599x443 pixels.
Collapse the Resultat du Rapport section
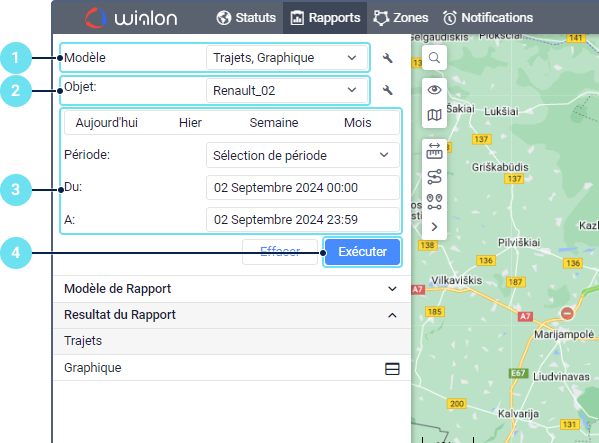(x=232, y=315)
